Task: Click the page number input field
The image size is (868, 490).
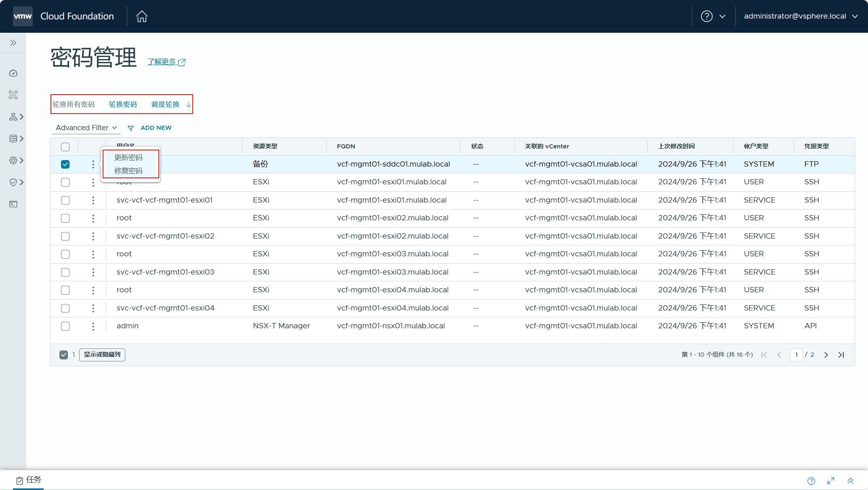Action: (x=796, y=355)
